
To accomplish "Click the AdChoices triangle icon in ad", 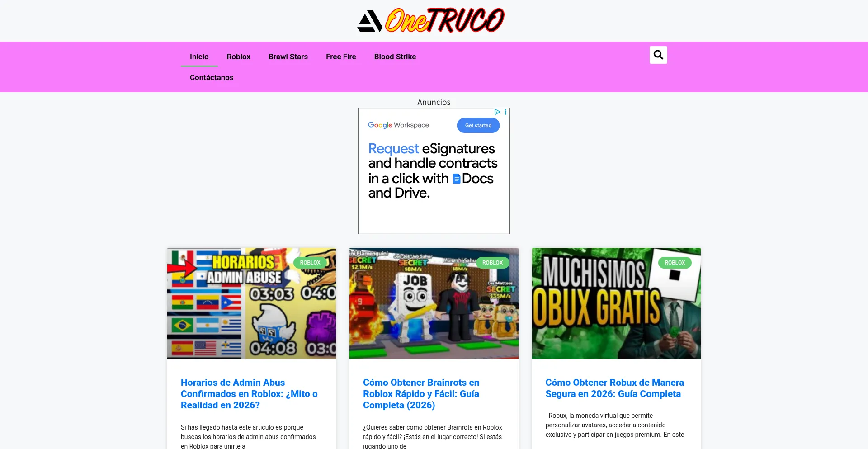I will click(497, 112).
